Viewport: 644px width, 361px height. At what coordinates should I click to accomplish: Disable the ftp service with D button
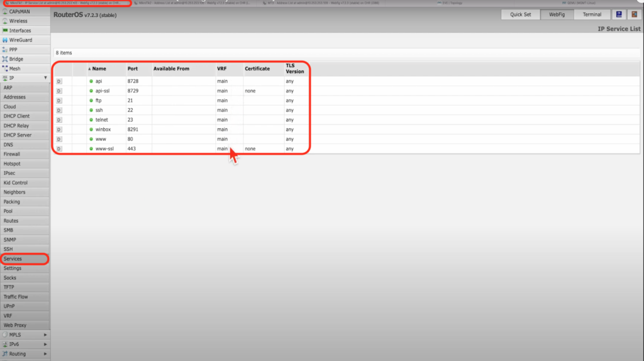click(59, 101)
